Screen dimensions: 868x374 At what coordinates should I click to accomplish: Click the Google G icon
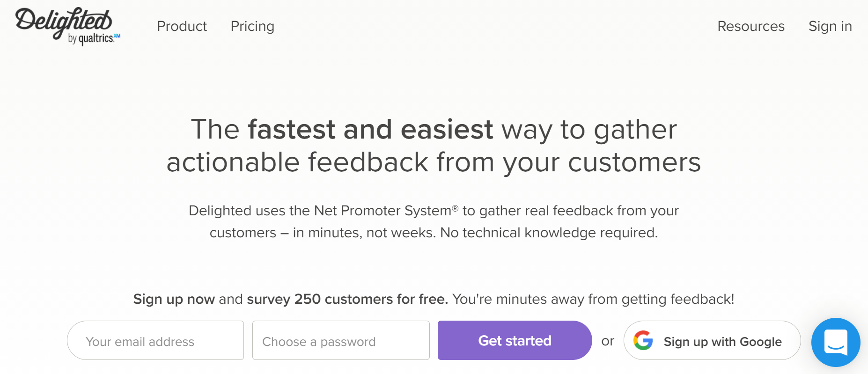[643, 341]
